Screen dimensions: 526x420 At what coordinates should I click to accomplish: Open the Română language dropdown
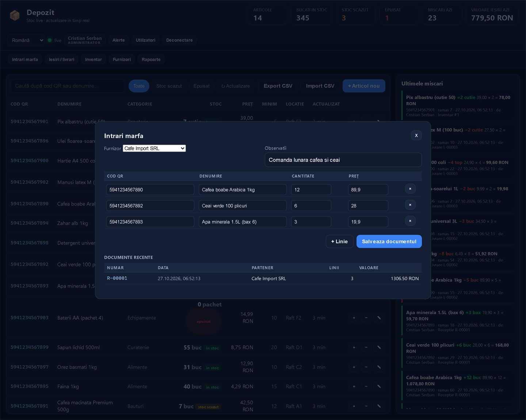[27, 40]
